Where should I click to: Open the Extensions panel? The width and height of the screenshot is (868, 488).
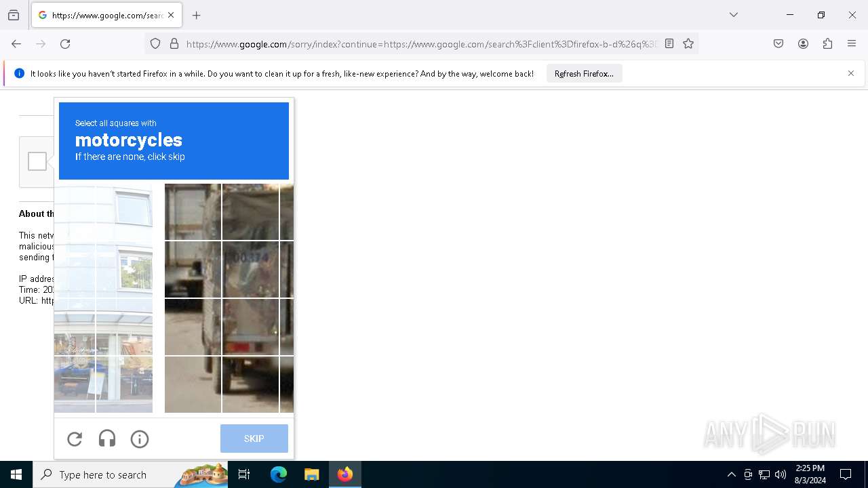pyautogui.click(x=827, y=44)
